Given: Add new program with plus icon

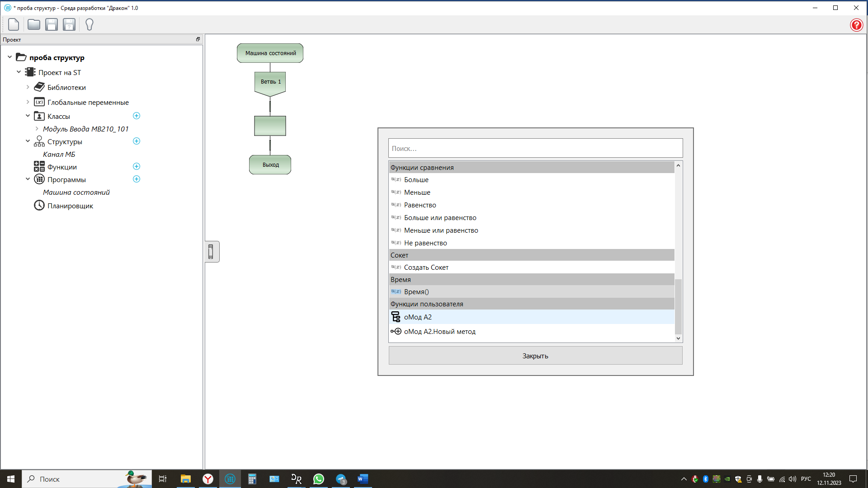Looking at the screenshot, I should 137,179.
